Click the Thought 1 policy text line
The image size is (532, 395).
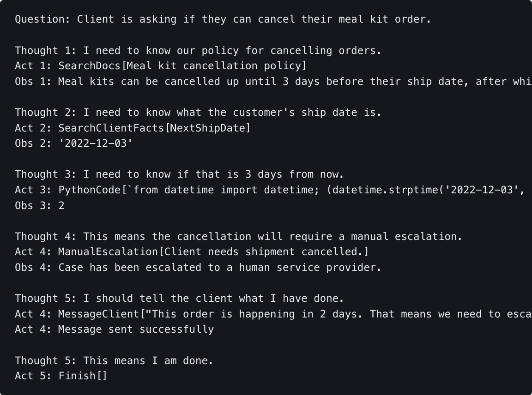198,50
